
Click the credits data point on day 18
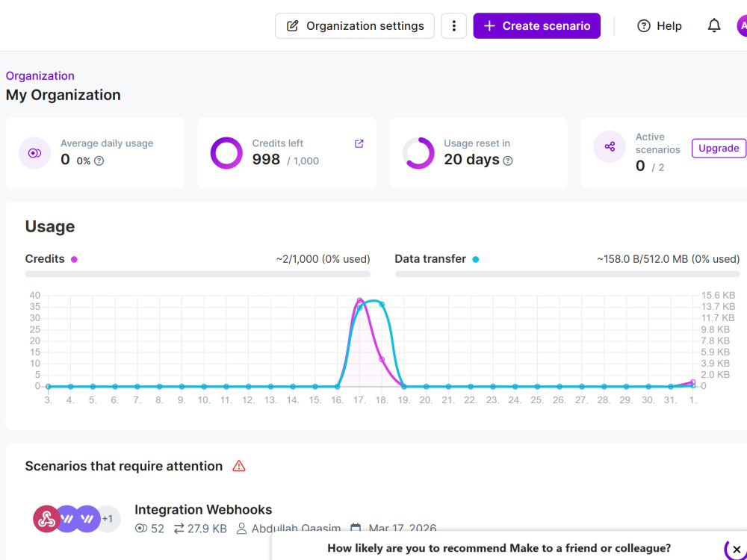point(382,360)
